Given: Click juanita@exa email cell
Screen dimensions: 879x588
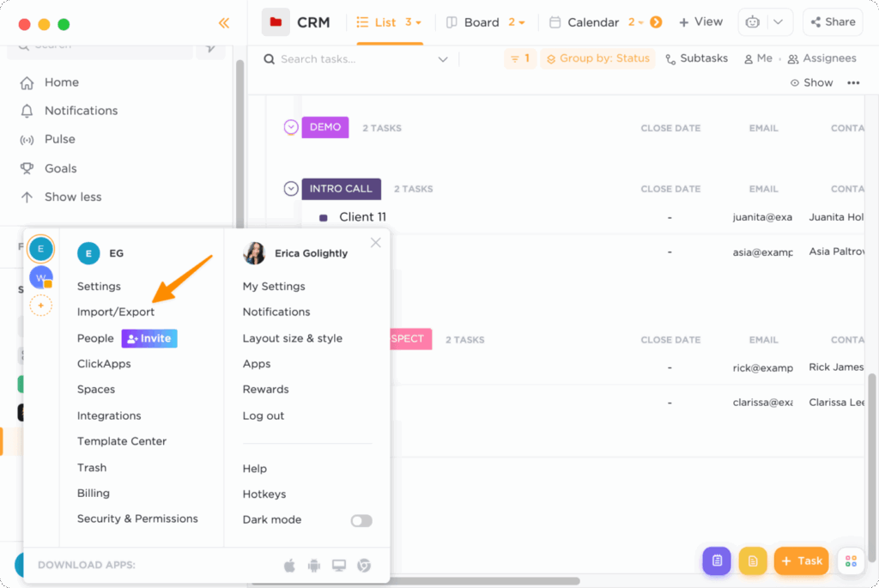Looking at the screenshot, I should pyautogui.click(x=762, y=217).
